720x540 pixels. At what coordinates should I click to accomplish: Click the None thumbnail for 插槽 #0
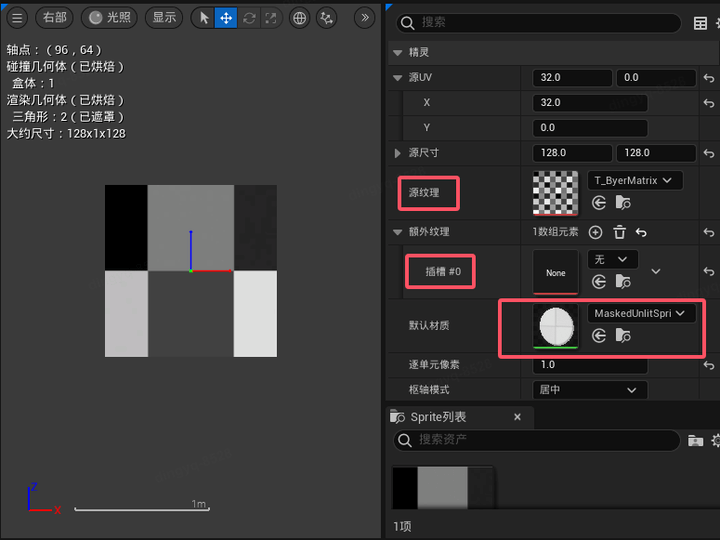point(555,272)
